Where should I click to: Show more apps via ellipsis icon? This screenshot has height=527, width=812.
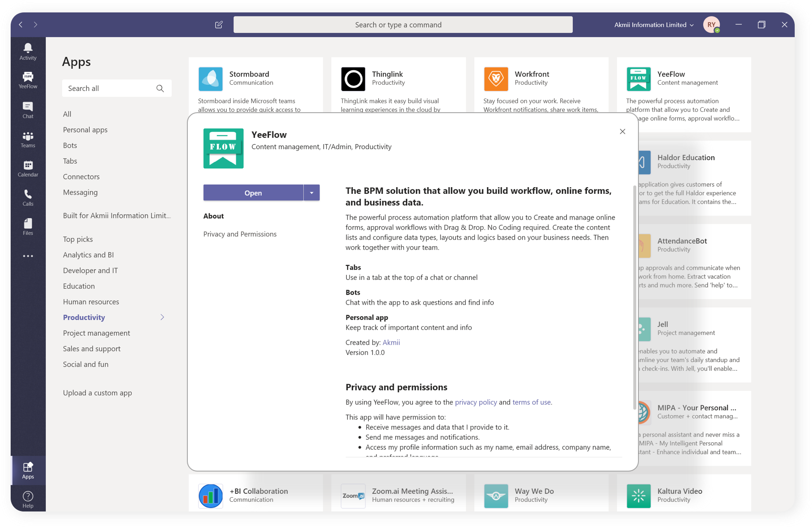point(28,256)
